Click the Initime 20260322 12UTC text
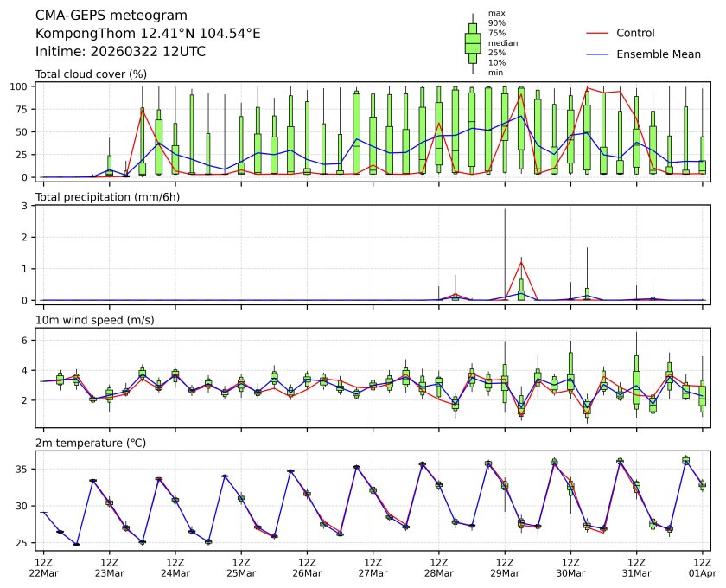 (120, 52)
